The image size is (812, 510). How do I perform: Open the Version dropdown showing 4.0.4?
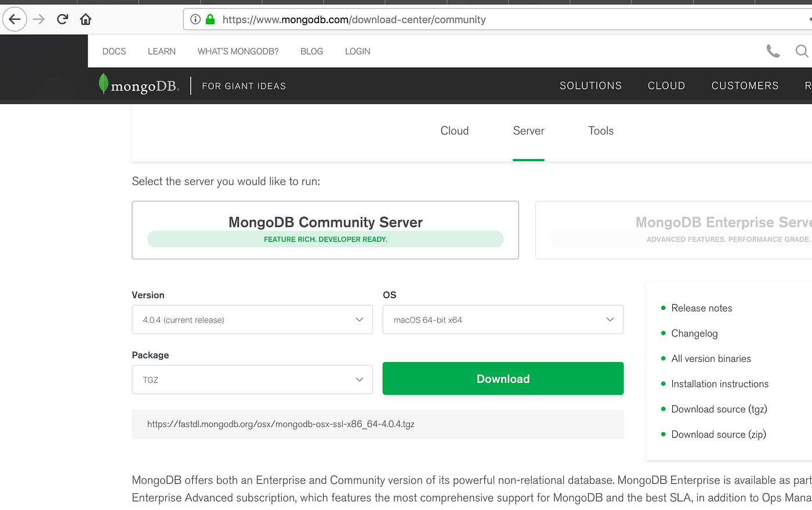pyautogui.click(x=252, y=320)
